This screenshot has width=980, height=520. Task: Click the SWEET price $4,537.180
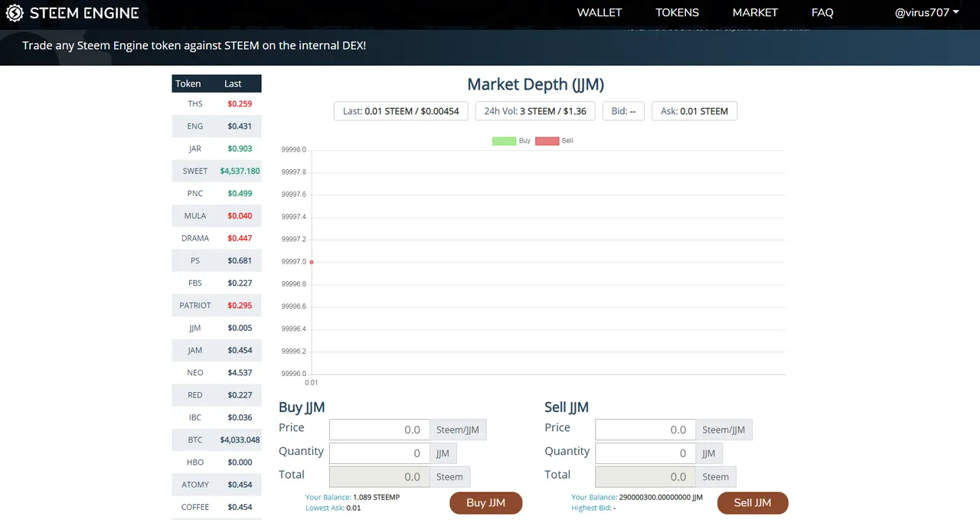(x=240, y=171)
